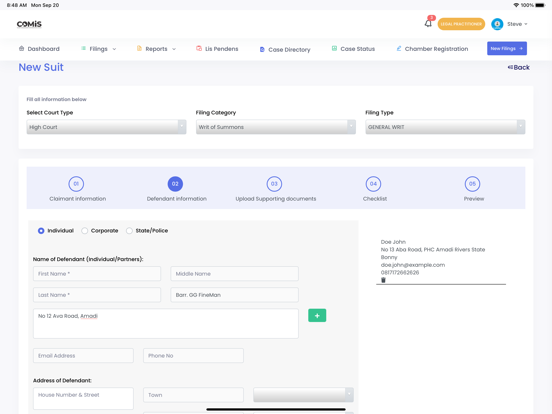This screenshot has height=414, width=552.
Task: Open the Filing Type dropdown
Action: pos(445,127)
